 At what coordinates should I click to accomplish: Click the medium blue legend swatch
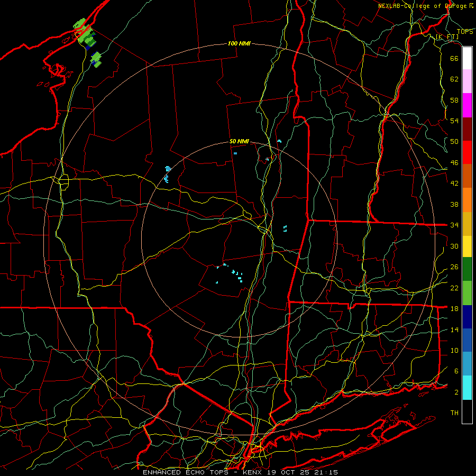pyautogui.click(x=467, y=340)
